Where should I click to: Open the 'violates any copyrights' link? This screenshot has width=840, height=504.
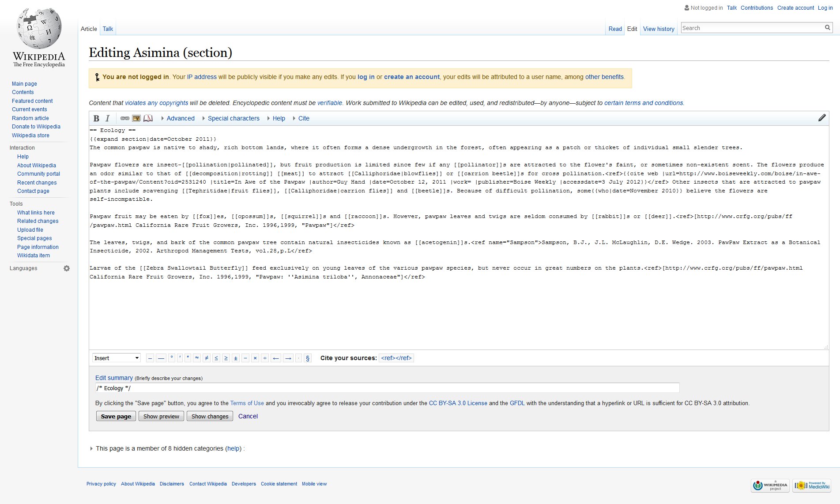(x=156, y=103)
